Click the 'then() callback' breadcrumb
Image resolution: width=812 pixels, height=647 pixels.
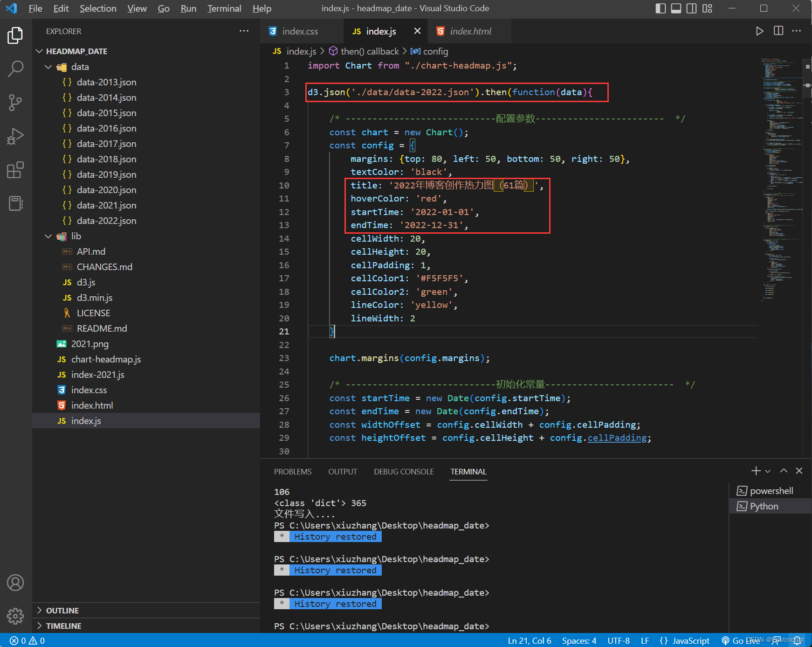[x=364, y=51]
